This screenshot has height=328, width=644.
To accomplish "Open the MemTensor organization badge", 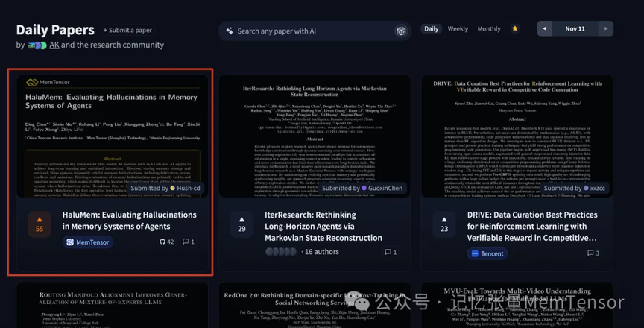I will (x=87, y=242).
